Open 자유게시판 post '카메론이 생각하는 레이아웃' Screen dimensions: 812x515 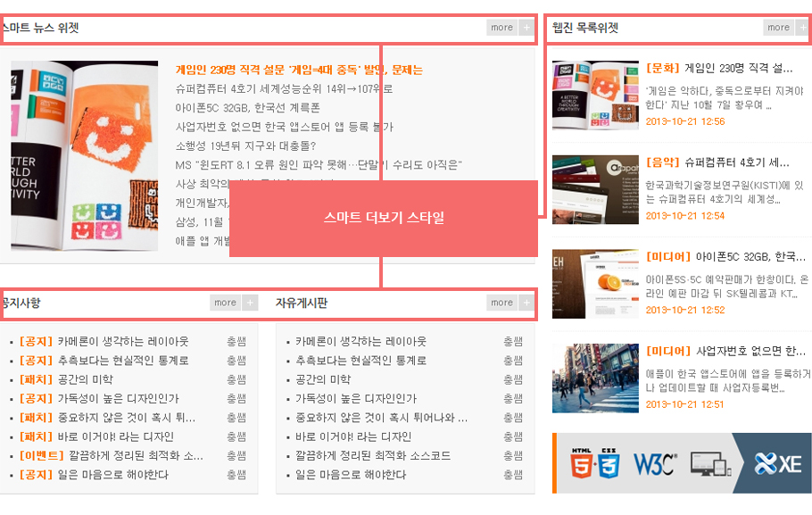click(361, 342)
